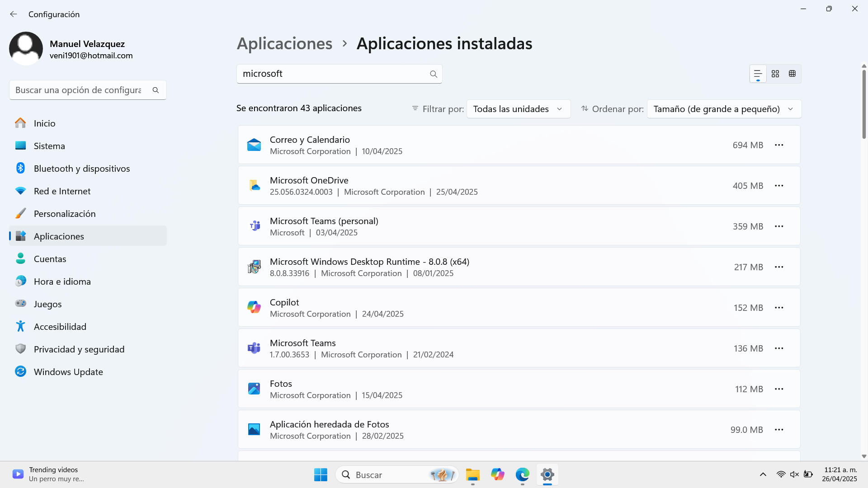
Task: Click the search magnifier in apps filter box
Action: click(433, 74)
